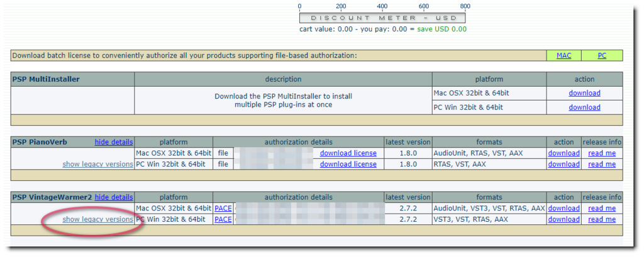
Task: Download the Mac OSX PSP MultiInstaller
Action: [x=584, y=93]
